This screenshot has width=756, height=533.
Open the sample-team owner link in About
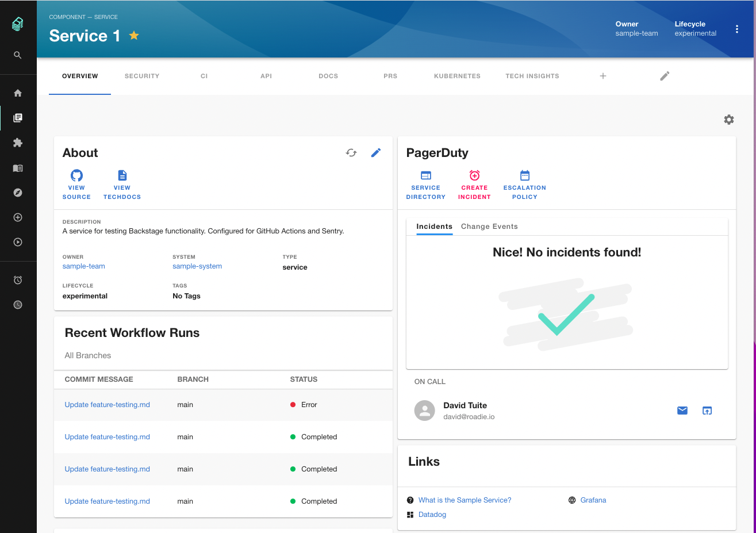coord(84,266)
